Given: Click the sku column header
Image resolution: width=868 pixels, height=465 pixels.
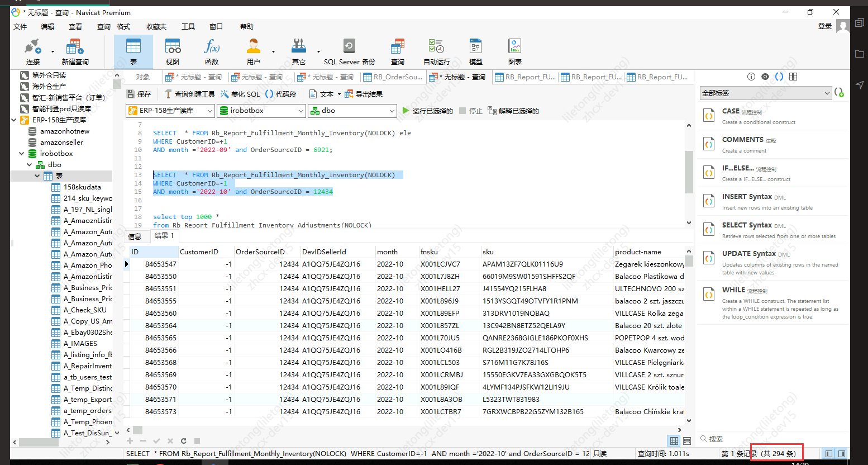Looking at the screenshot, I should click(x=546, y=252).
